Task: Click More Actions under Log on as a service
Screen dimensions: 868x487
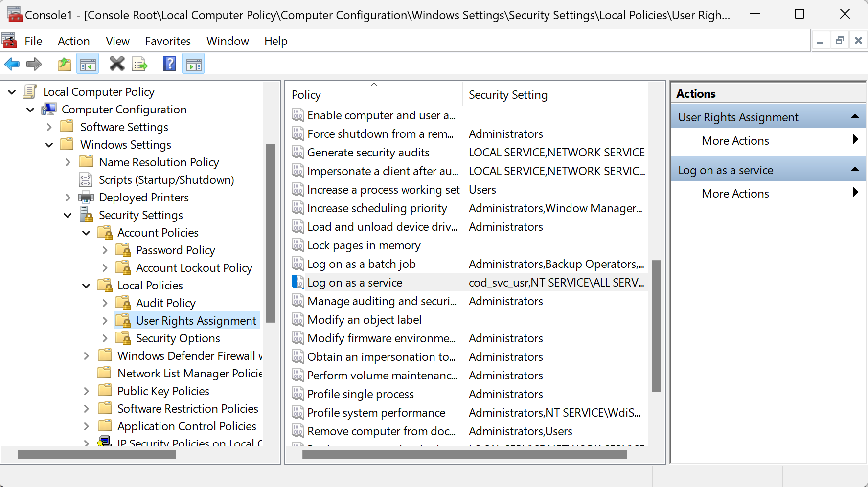Action: [735, 194]
